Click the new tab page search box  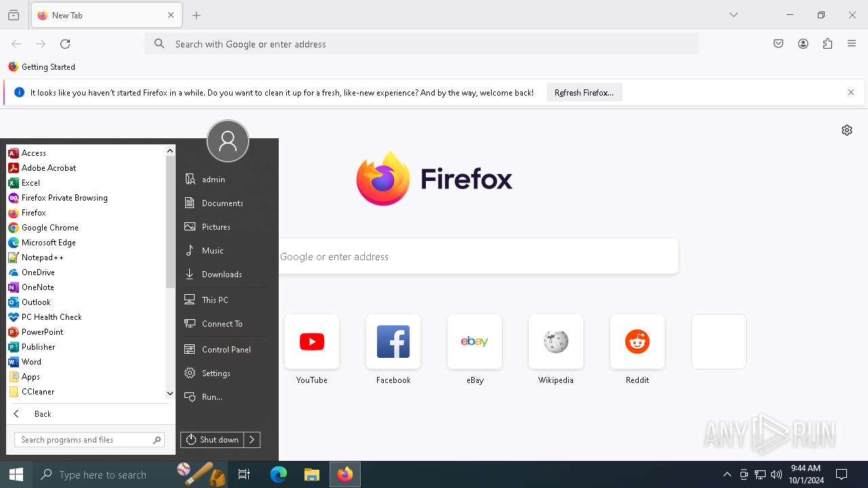tap(478, 256)
